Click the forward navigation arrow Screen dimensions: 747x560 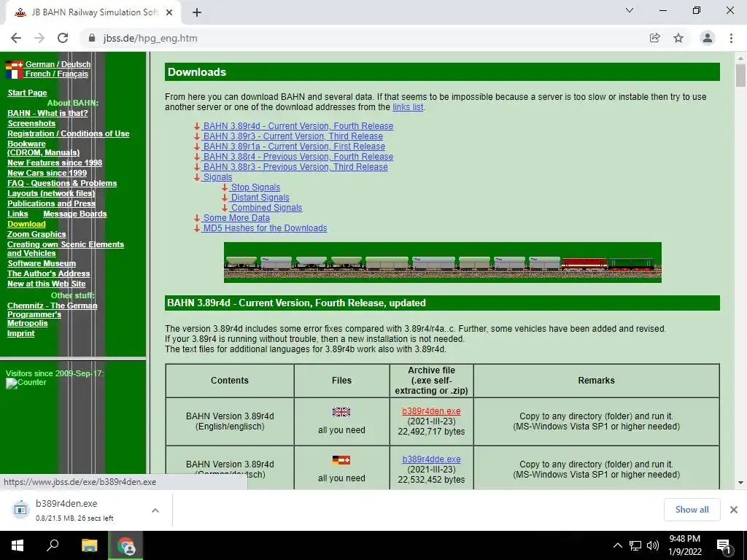39,38
